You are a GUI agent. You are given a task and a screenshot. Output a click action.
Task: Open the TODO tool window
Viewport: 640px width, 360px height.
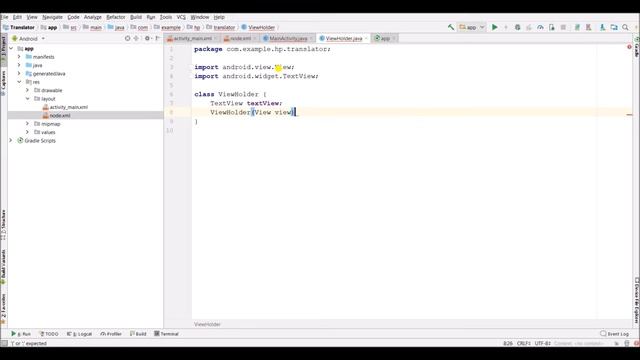49,334
